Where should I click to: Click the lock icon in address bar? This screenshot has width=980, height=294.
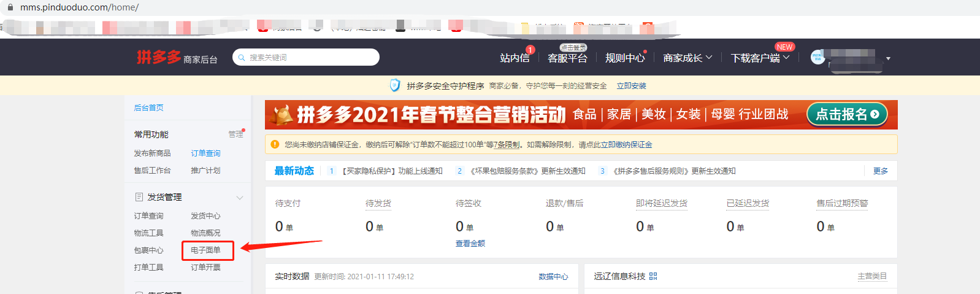pyautogui.click(x=10, y=7)
